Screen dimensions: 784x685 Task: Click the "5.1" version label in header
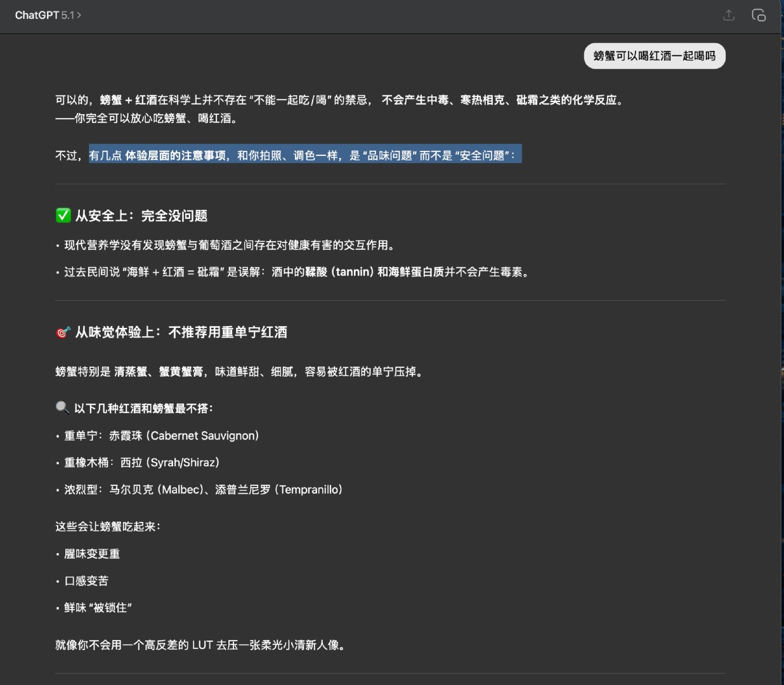(x=69, y=14)
